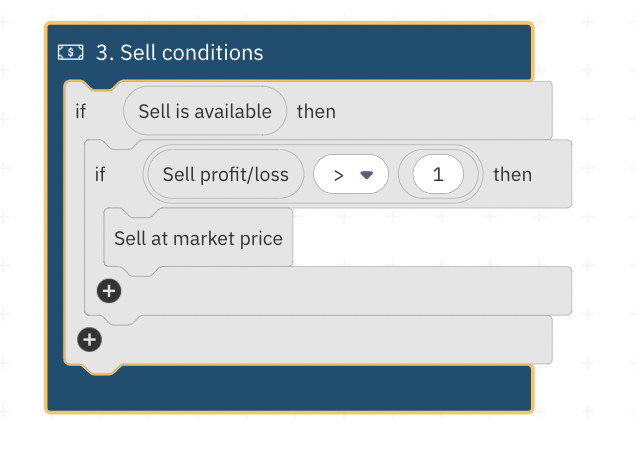Click the plus icon at the outer if block bottom
636x450 pixels.
click(x=90, y=339)
